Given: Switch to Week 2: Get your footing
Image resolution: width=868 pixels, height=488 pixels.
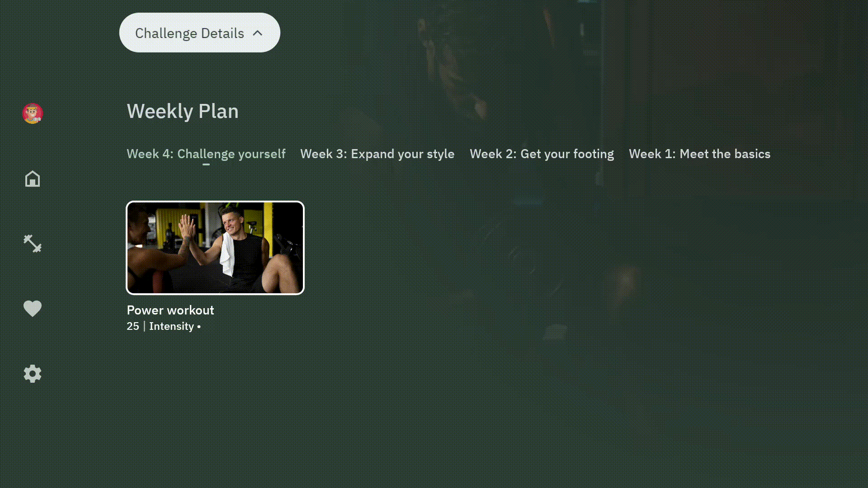Looking at the screenshot, I should (x=542, y=154).
